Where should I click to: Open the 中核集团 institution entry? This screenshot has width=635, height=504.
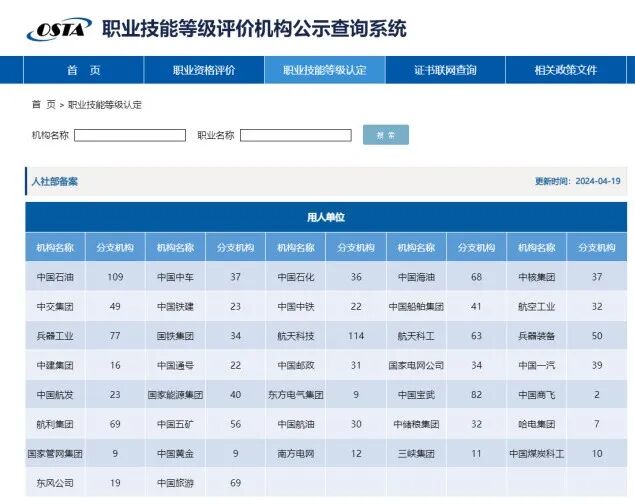537,277
